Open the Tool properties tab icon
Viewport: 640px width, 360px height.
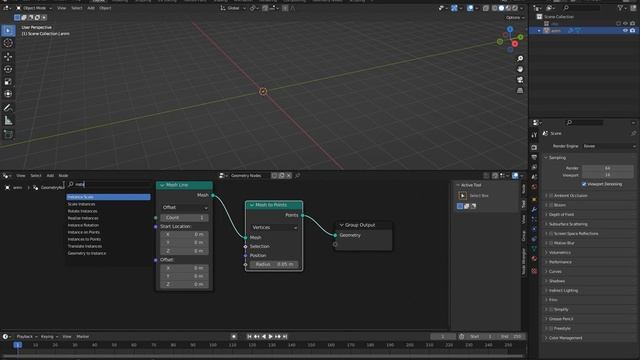534,135
